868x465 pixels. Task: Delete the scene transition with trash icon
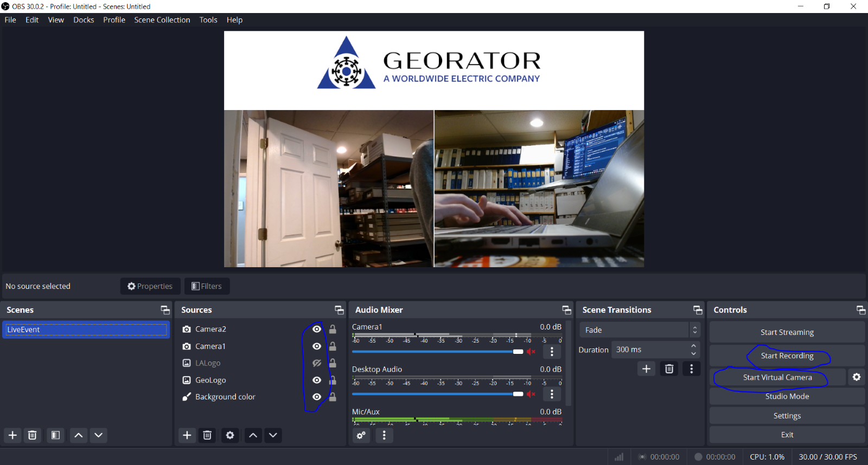669,369
